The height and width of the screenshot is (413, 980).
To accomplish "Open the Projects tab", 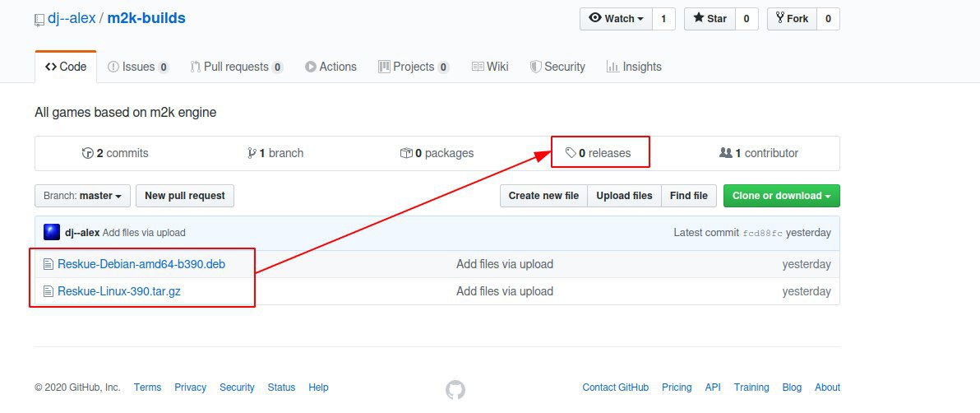I will point(414,67).
